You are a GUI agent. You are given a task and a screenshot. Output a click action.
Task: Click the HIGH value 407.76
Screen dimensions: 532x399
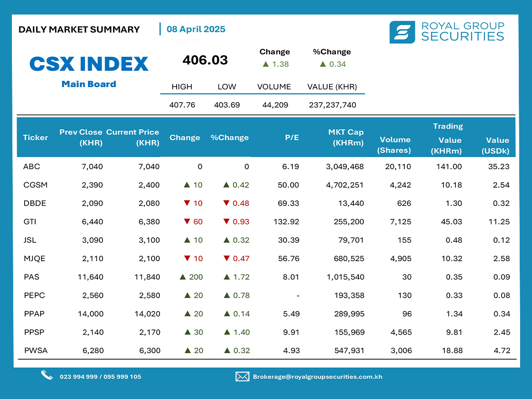click(x=182, y=105)
